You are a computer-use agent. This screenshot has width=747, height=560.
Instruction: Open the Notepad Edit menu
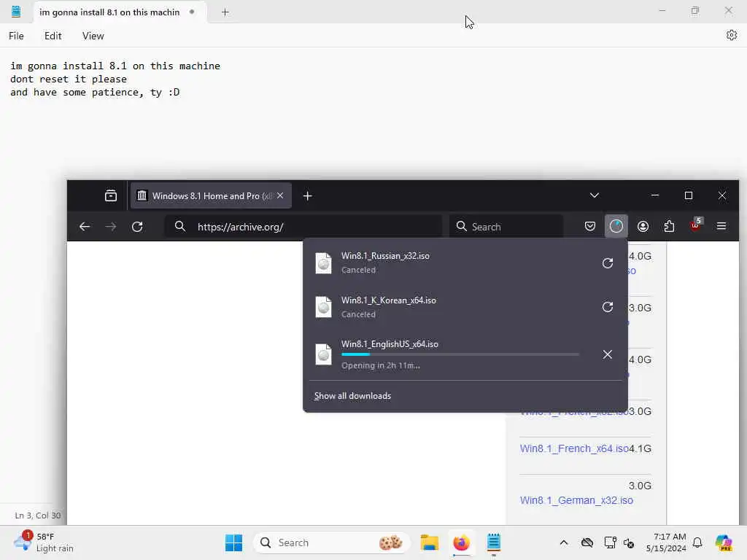click(x=53, y=36)
